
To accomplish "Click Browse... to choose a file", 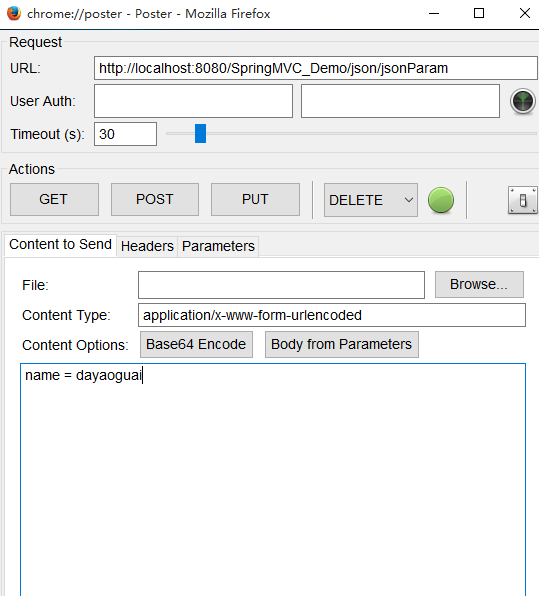I will (x=479, y=284).
